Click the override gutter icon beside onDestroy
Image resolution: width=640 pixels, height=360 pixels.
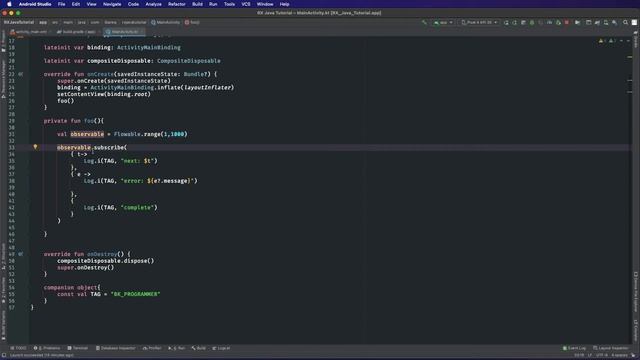click(x=20, y=254)
